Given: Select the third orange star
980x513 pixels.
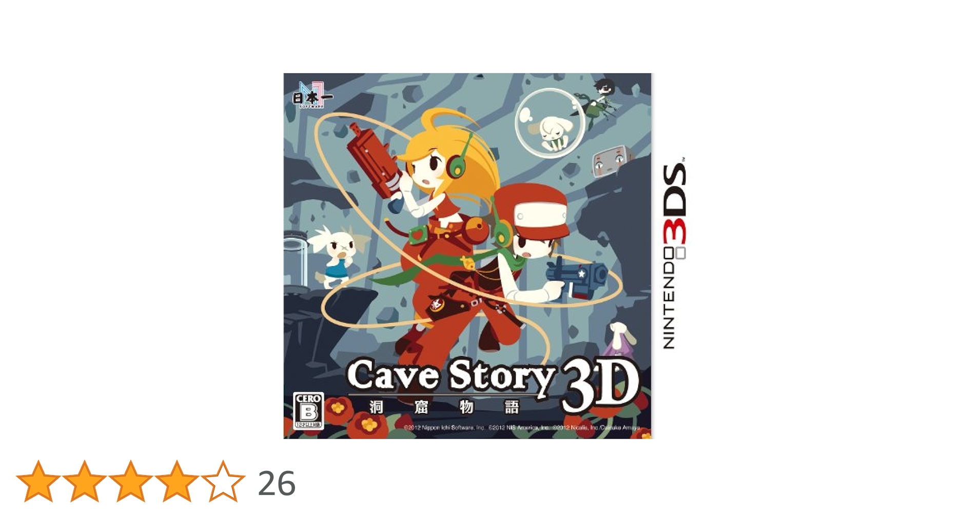Looking at the screenshot, I should tap(131, 481).
